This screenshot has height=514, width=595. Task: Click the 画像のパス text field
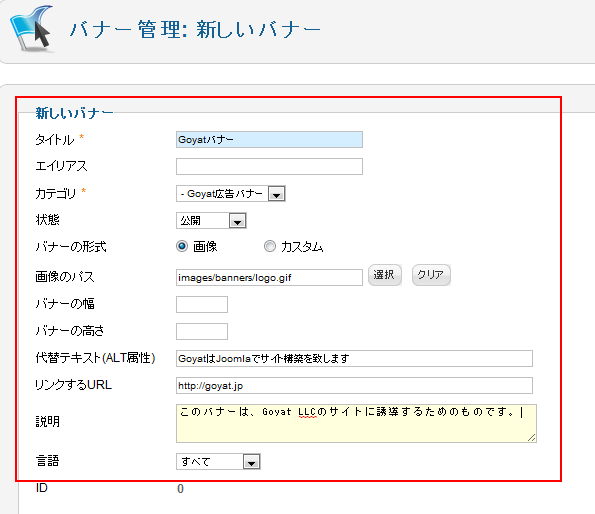pyautogui.click(x=269, y=277)
